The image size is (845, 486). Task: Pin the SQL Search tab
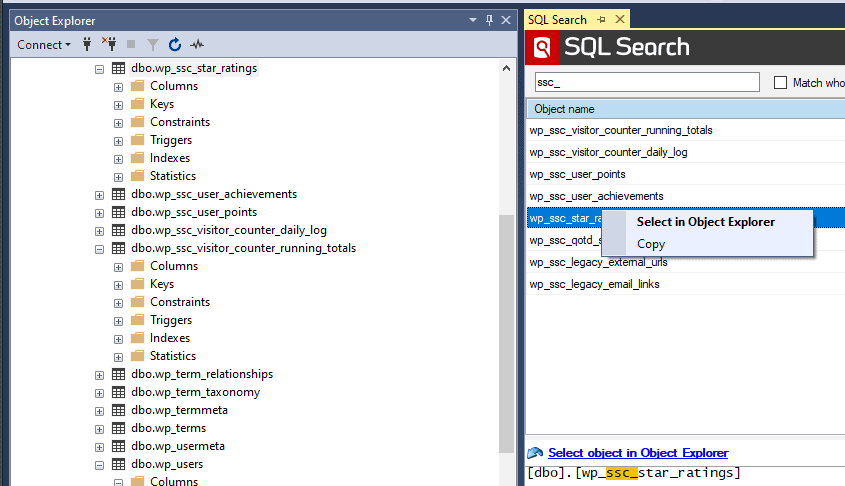[x=602, y=20]
